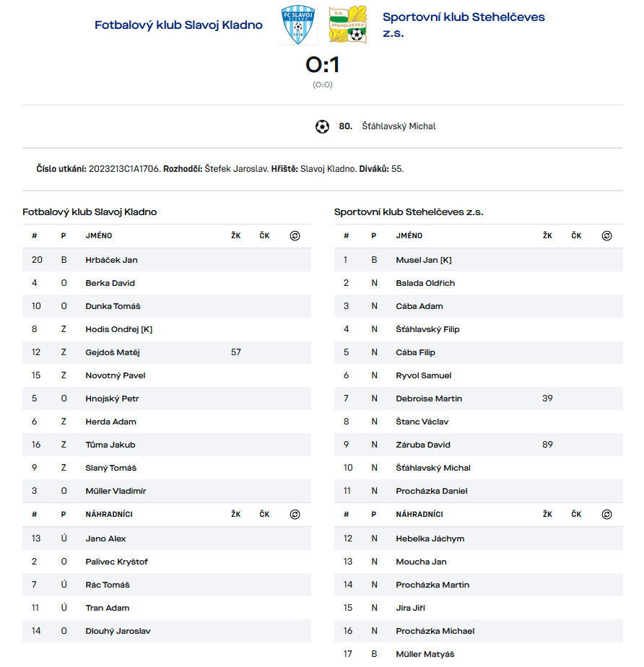Image resolution: width=644 pixels, height=667 pixels.
Task: Select Záruba David in Stehelčeves lineup
Action: pos(422,445)
